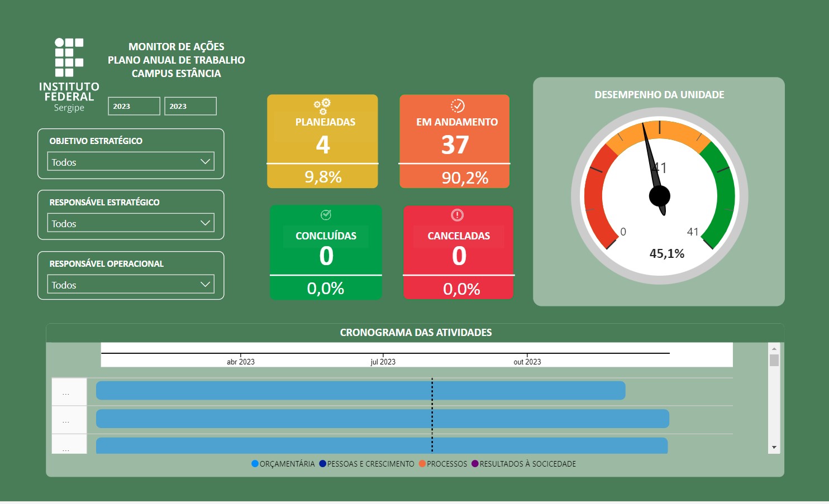Click the first blue bar in the timeline
Viewport: 829px width, 504px height.
point(360,391)
